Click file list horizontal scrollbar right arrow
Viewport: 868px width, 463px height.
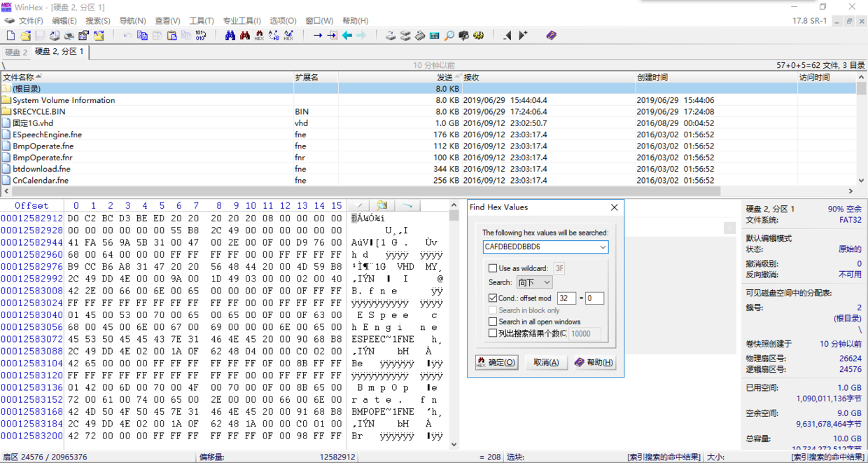(851, 191)
